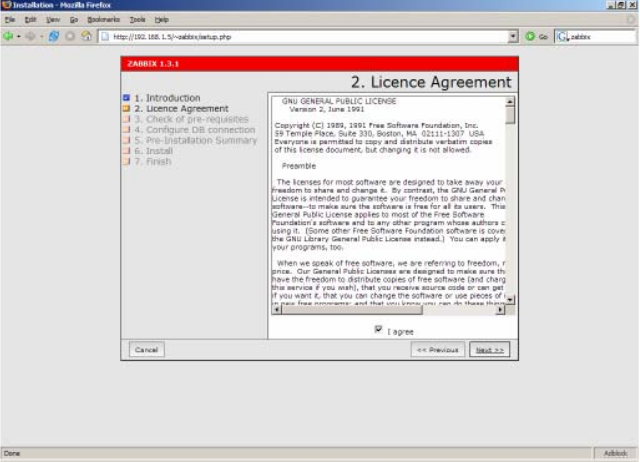Open the File menu

point(10,20)
